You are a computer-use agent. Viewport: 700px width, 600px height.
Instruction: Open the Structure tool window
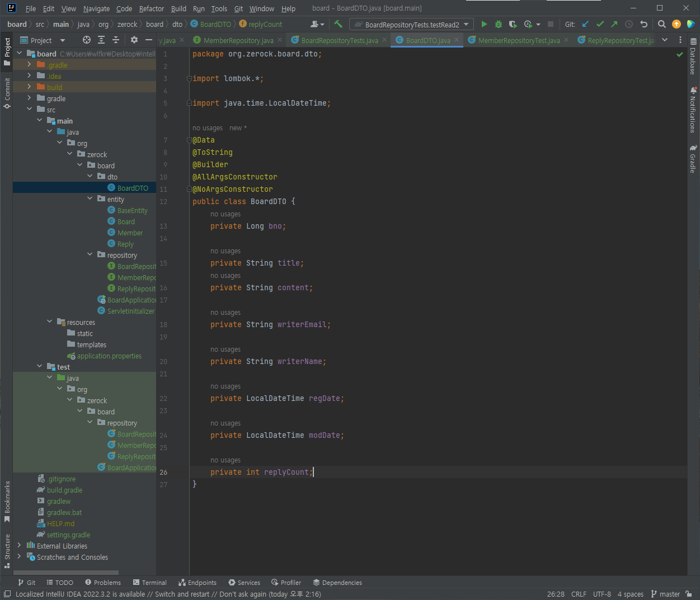point(7,551)
